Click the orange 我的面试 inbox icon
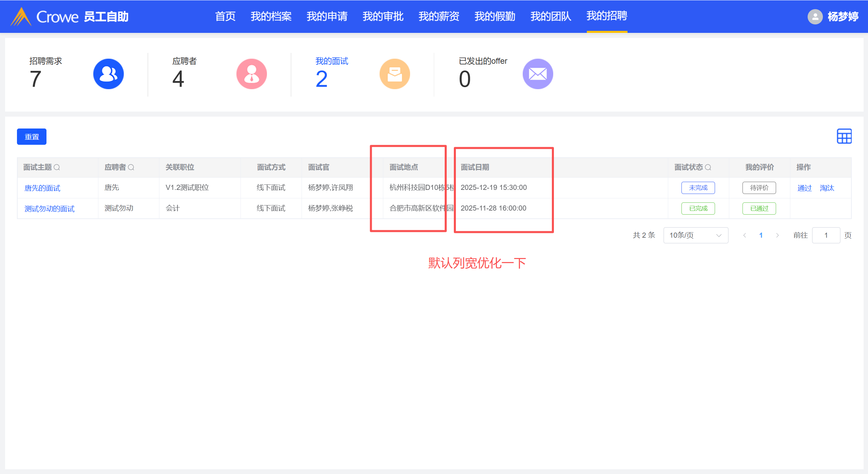Viewport: 868px width, 474px height. (x=394, y=74)
